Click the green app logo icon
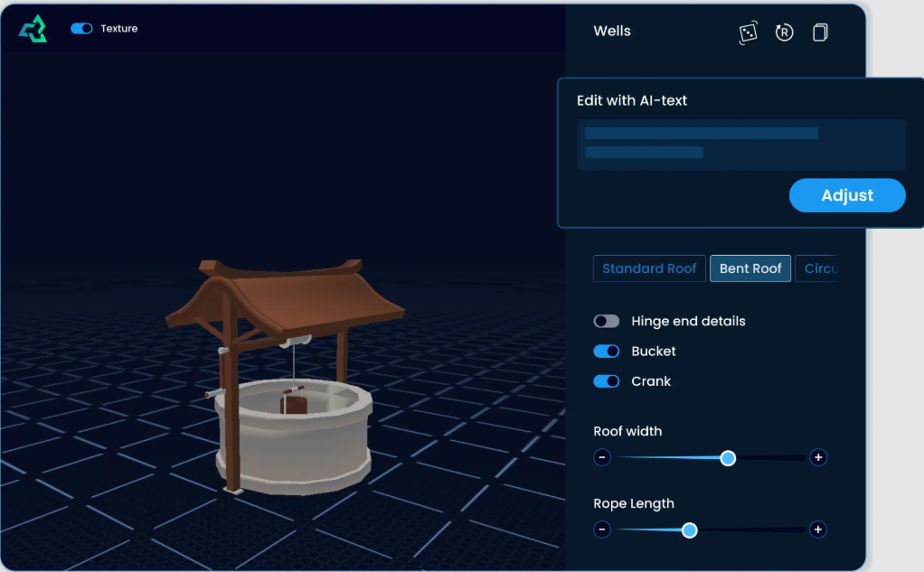The image size is (924, 572). 33,29
